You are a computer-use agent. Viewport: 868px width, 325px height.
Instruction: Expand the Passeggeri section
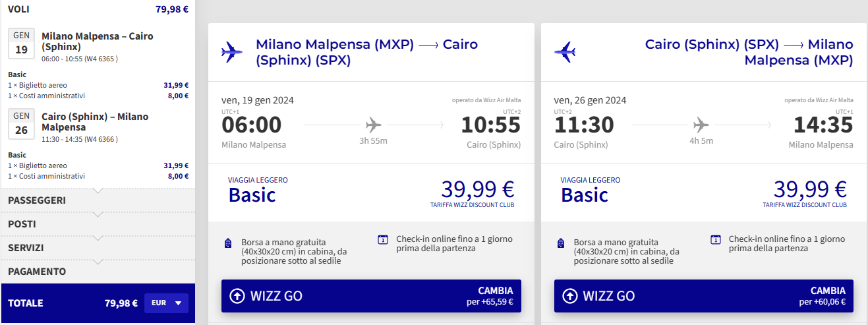pos(98,200)
